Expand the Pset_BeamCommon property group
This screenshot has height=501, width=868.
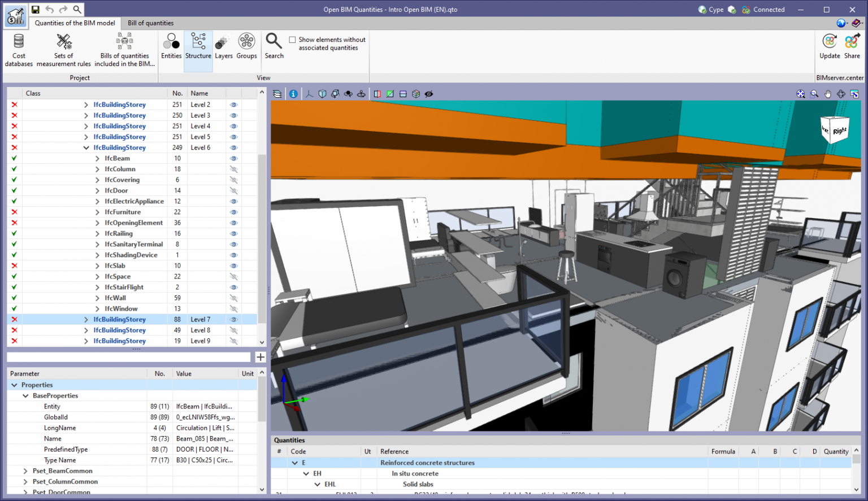tap(25, 470)
